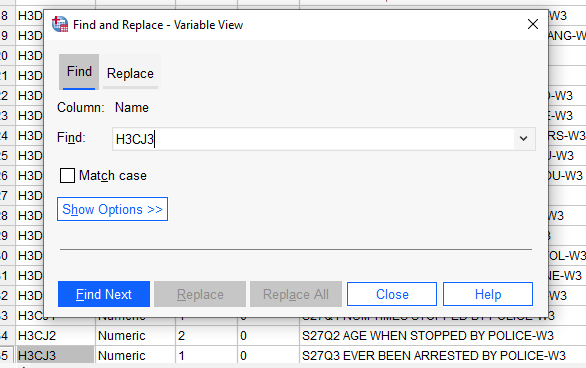Click decimals value 0 in H3CJ3 row
Screen dimensions: 586x368
pyautogui.click(x=268, y=355)
